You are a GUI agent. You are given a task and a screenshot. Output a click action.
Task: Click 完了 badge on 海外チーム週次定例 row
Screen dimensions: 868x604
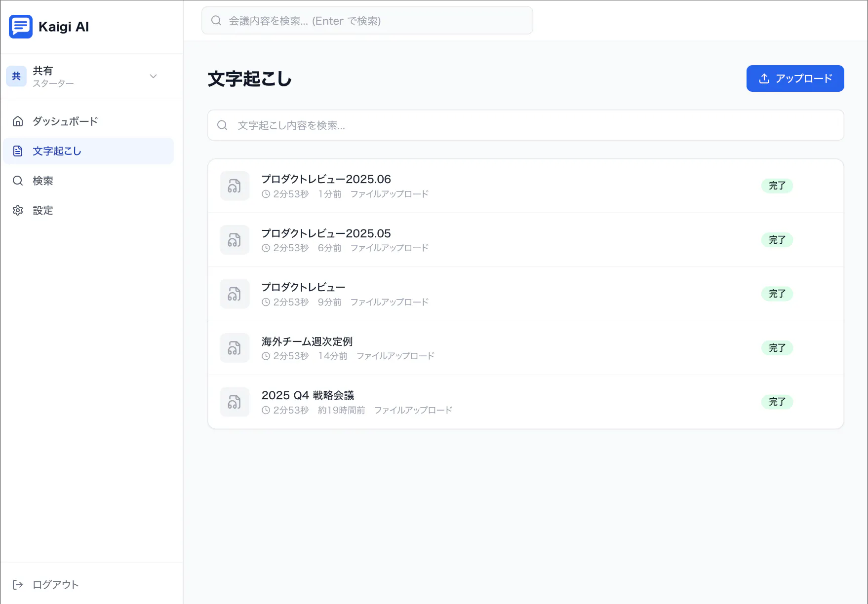(x=777, y=348)
